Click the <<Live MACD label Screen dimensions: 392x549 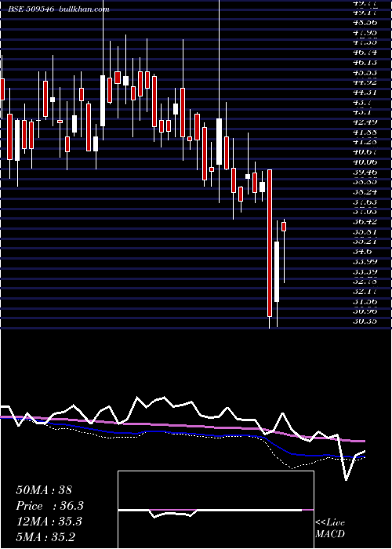[330, 528]
